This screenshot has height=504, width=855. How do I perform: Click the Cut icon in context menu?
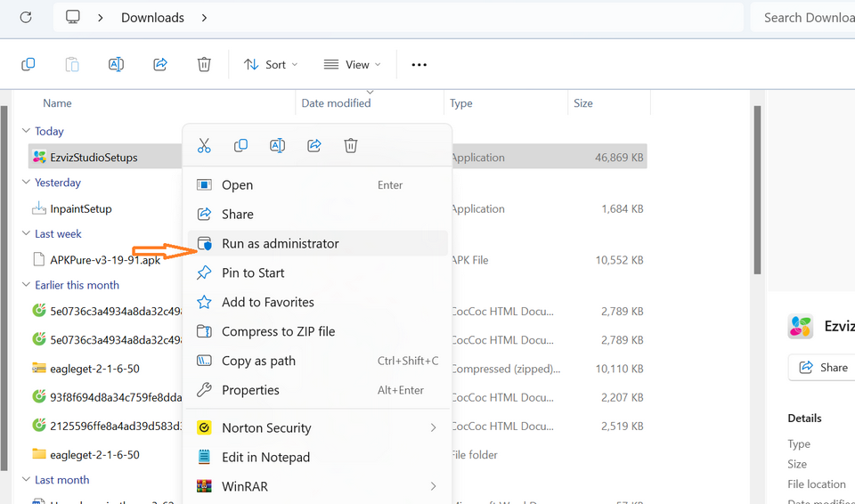(x=204, y=146)
